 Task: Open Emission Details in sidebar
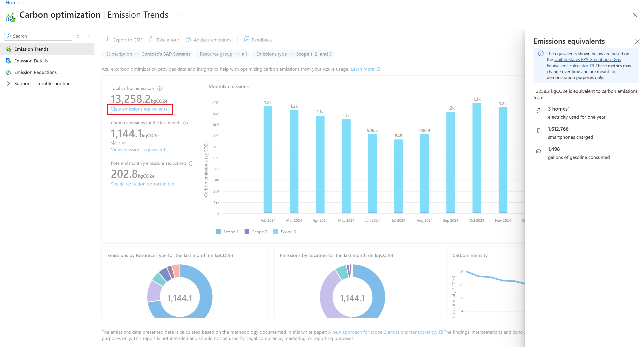[31, 61]
